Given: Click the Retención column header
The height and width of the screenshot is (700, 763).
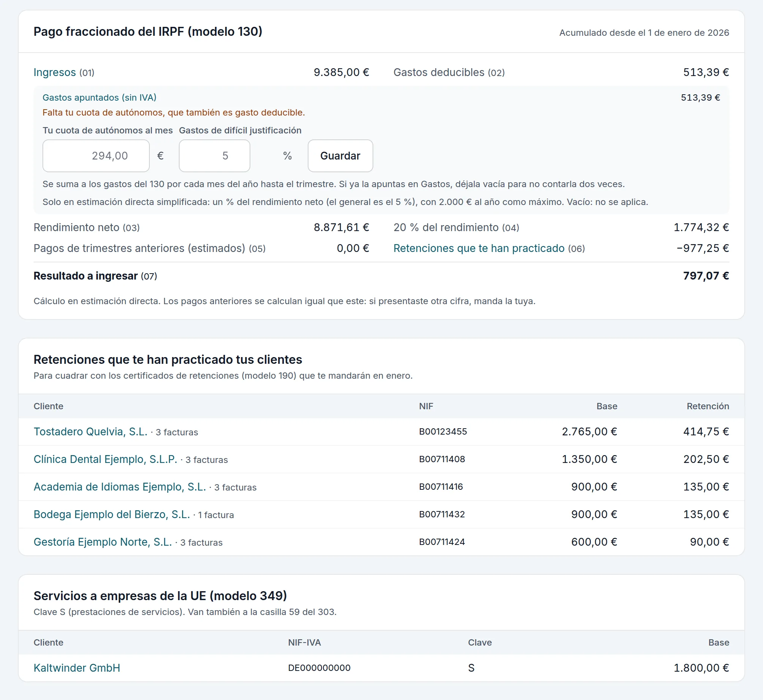Looking at the screenshot, I should 708,406.
